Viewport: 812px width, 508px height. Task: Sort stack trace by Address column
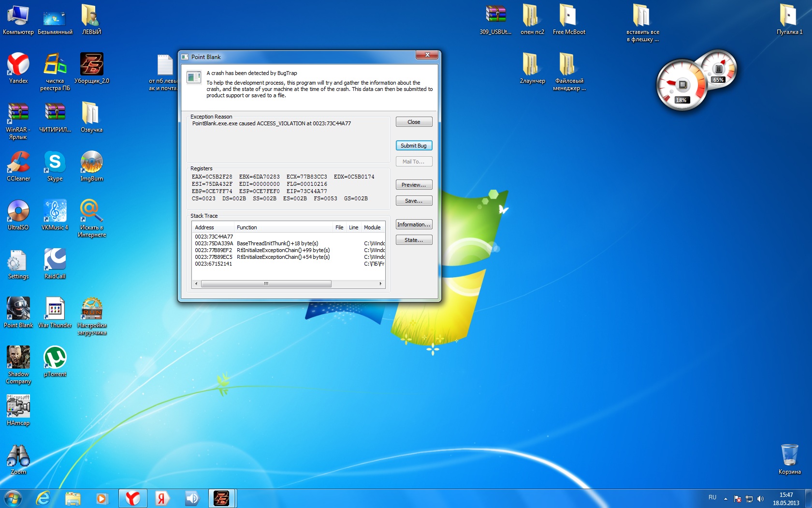point(213,227)
